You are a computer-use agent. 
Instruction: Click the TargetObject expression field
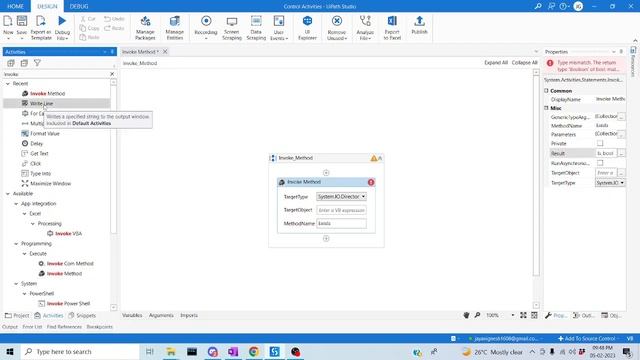341,210
